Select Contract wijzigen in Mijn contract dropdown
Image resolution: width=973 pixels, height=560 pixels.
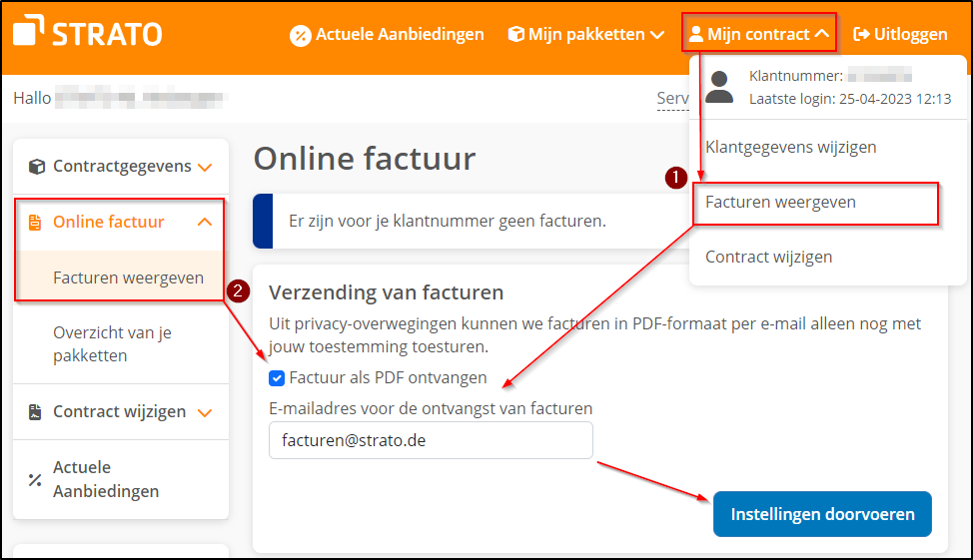pos(769,257)
